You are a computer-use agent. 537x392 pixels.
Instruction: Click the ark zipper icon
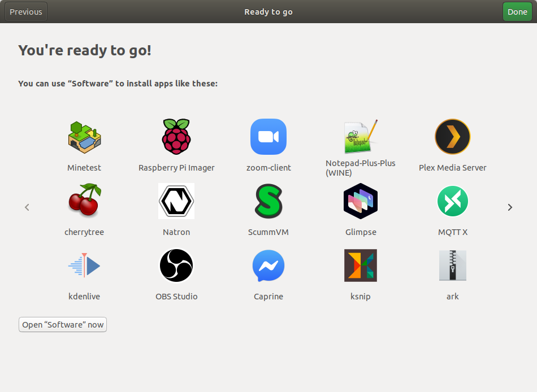click(x=452, y=265)
